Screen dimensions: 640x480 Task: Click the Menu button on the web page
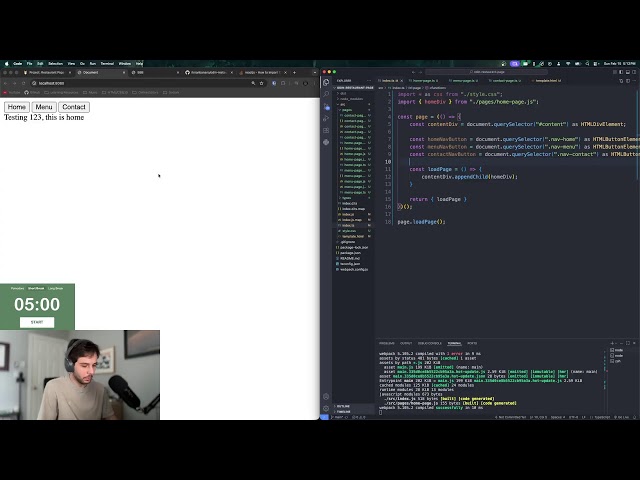click(44, 107)
